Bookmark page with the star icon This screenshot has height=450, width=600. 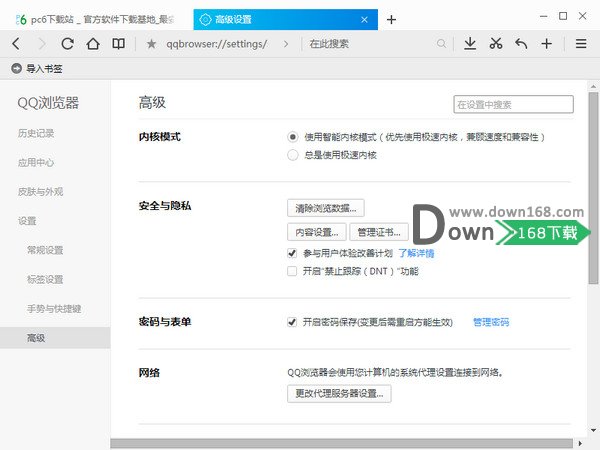[151, 44]
